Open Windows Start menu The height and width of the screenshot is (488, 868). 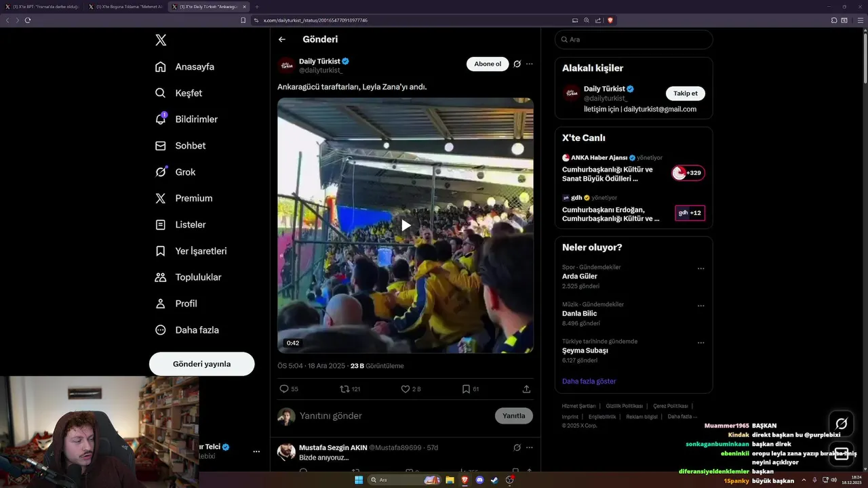pos(359,480)
